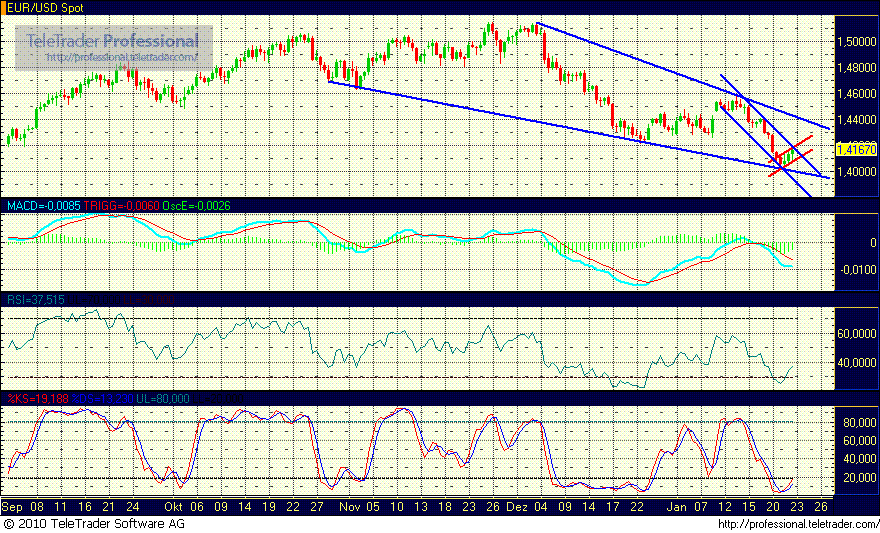Click the 19 date label on time axis
Viewport: 880px width, 533px height.
pos(271,506)
